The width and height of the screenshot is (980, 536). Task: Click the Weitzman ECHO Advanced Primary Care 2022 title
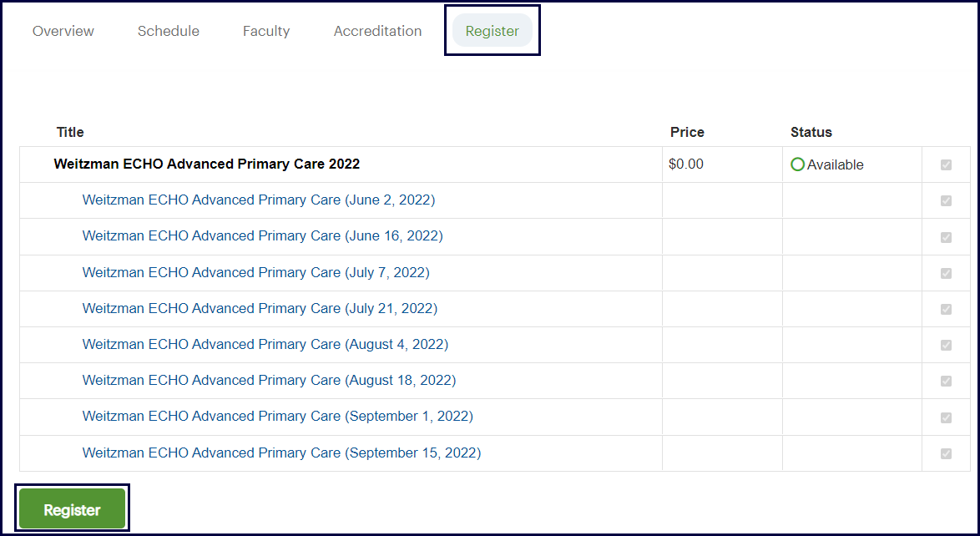point(207,164)
